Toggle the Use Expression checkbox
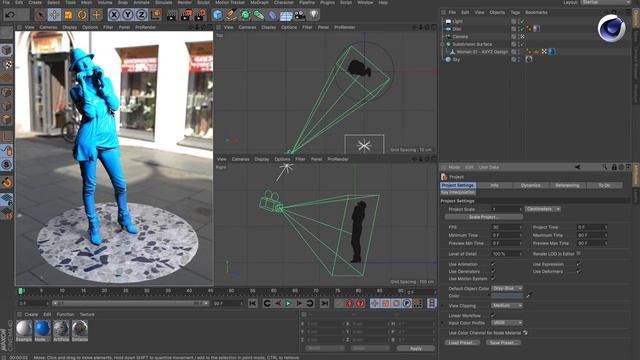640x360 pixels. (x=578, y=264)
